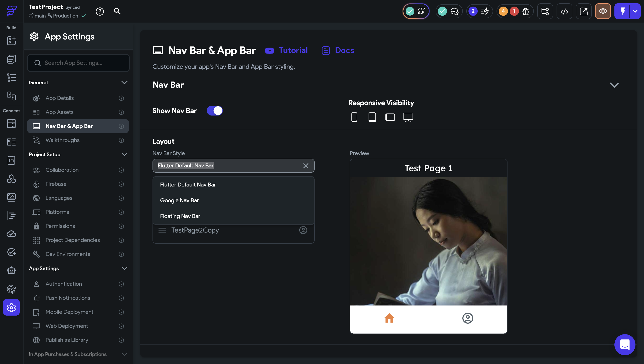Click the search magnifier in top bar
Screen dimensions: 644x364
117,11
